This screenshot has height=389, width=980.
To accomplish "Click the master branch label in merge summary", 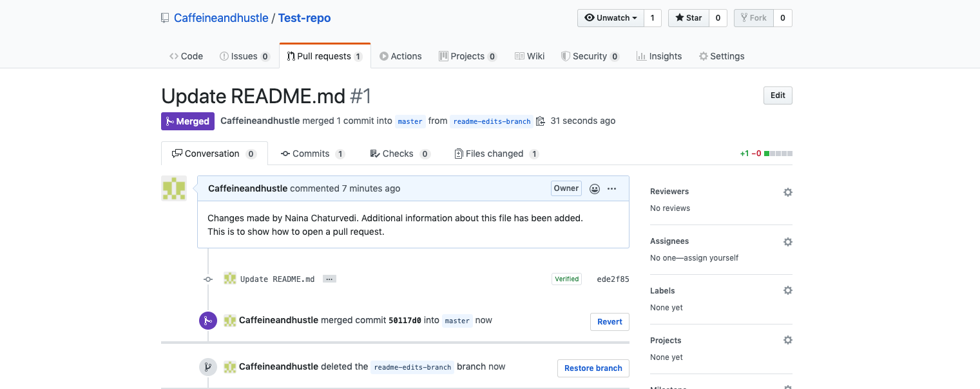I will [410, 121].
